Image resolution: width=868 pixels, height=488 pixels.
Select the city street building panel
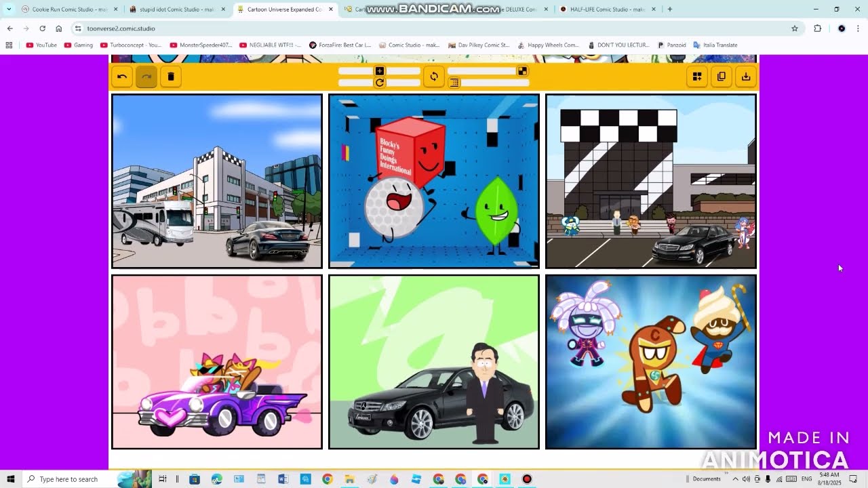tap(217, 181)
